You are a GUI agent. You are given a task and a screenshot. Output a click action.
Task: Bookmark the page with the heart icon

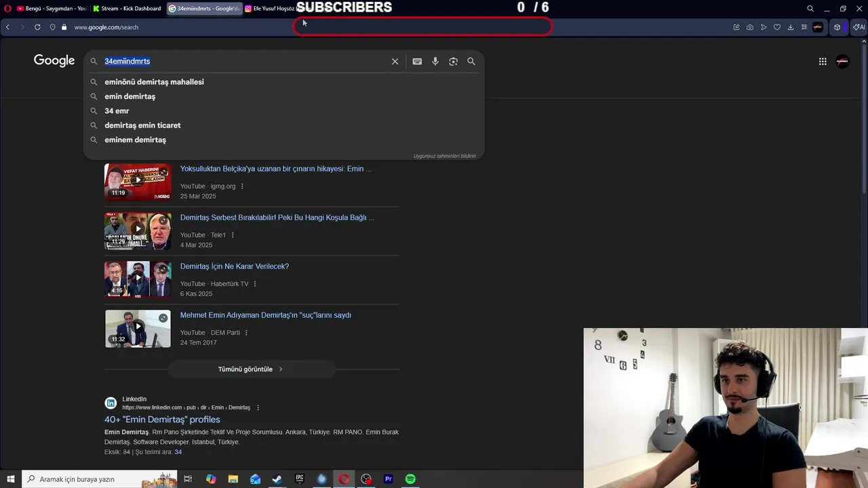click(777, 27)
